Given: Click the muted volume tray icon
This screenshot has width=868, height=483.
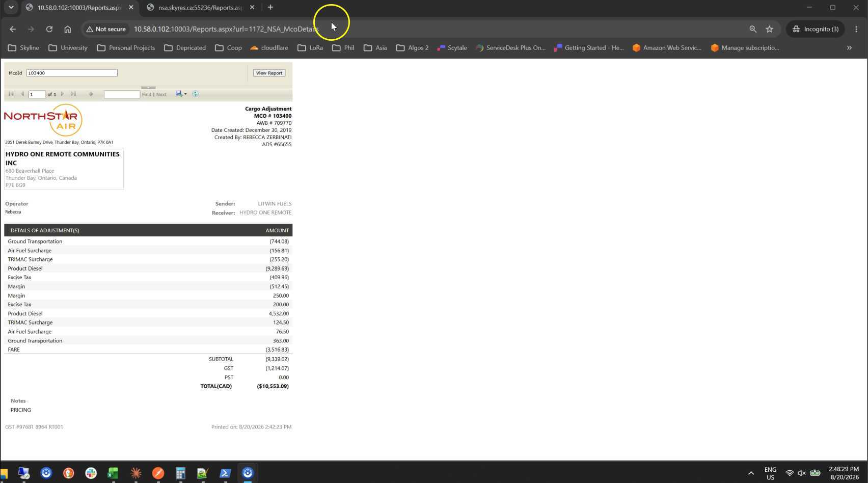Looking at the screenshot, I should pos(802,473).
